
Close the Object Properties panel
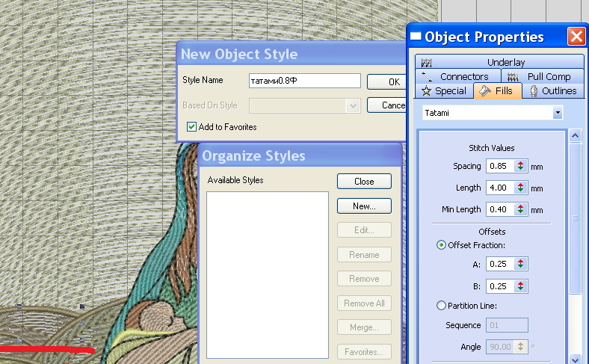[x=576, y=37]
